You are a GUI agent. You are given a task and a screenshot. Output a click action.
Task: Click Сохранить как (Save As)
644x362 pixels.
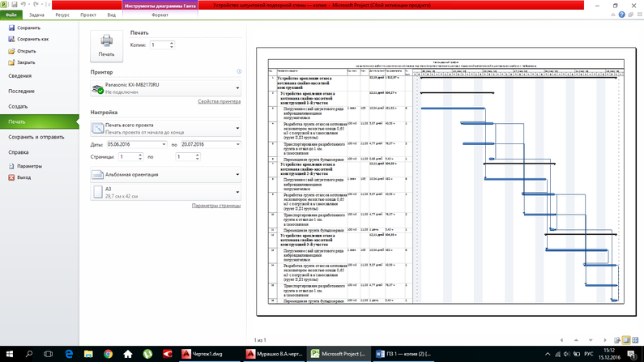pyautogui.click(x=32, y=39)
